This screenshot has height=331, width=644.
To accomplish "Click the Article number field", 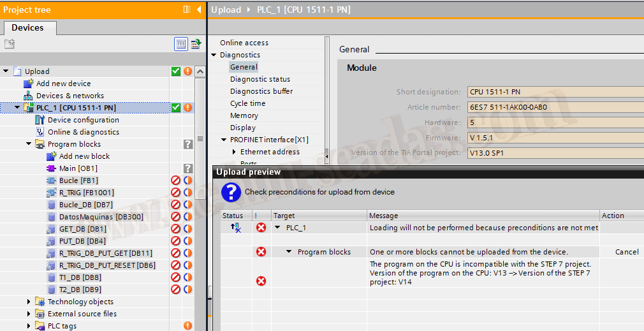I will [555, 107].
